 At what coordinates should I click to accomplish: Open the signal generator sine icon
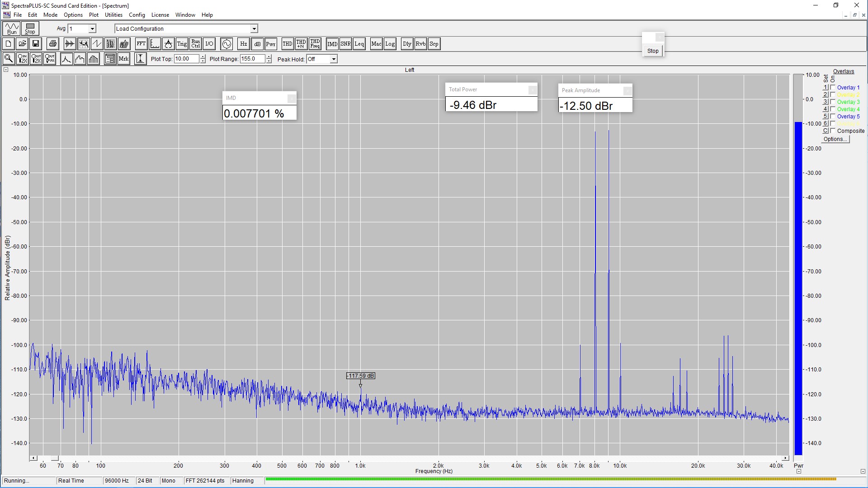(x=226, y=44)
